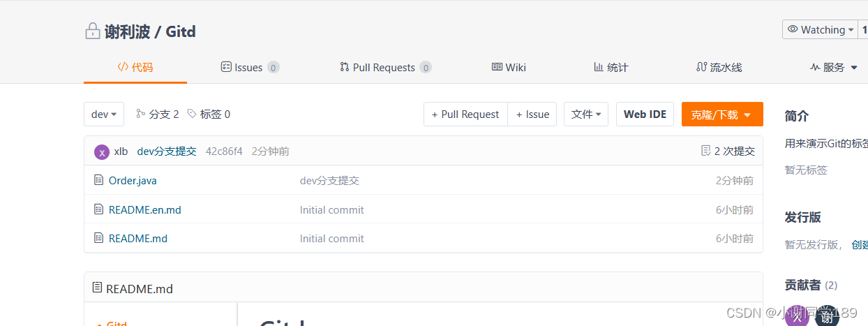Screen dimensions: 868x326
Task: Switch to the Issues tab
Action: 250,68
